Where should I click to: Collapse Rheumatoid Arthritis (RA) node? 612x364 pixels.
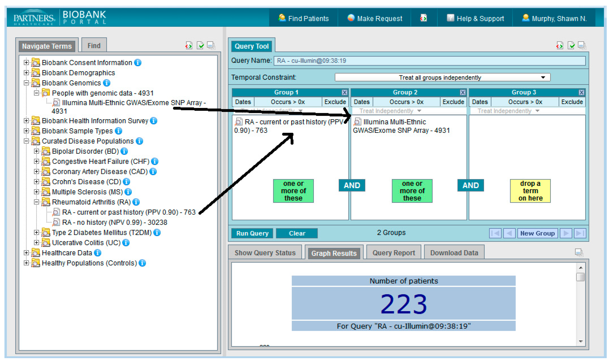36,202
